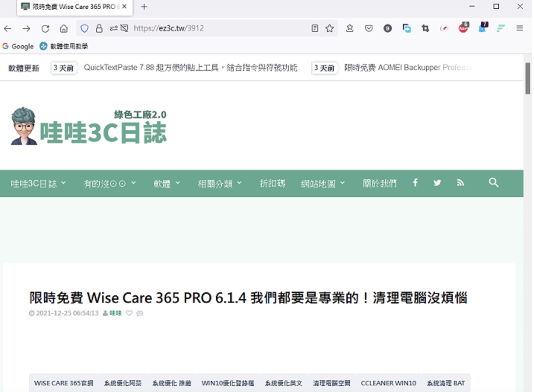Image resolution: width=534 pixels, height=392 pixels.
Task: Select the 系統優化阿榮 tab
Action: click(x=123, y=383)
